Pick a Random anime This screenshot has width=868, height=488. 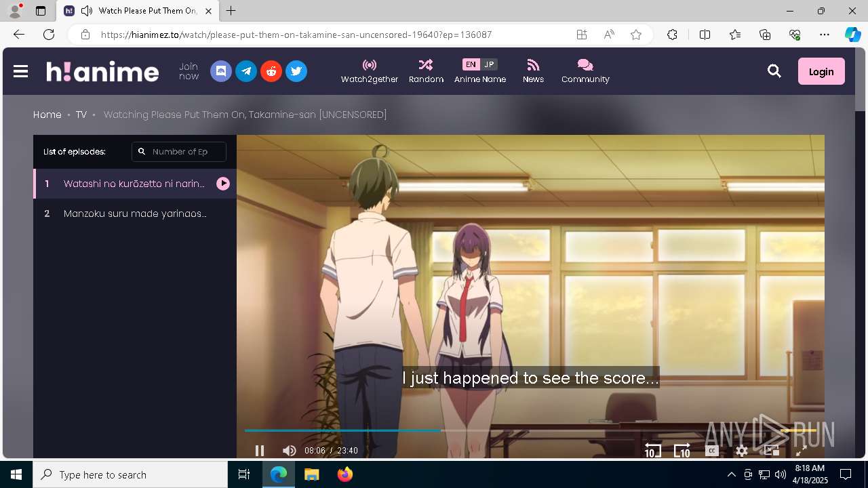[x=426, y=71]
